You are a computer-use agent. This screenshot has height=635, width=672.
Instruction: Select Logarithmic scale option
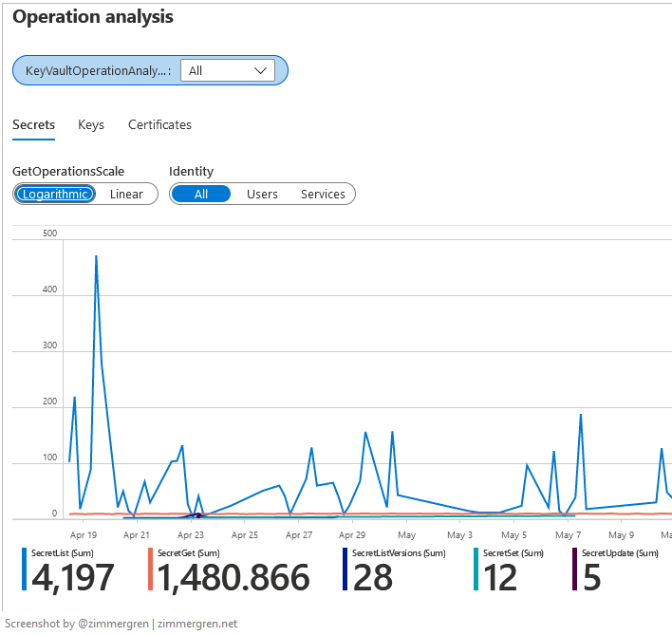(56, 194)
